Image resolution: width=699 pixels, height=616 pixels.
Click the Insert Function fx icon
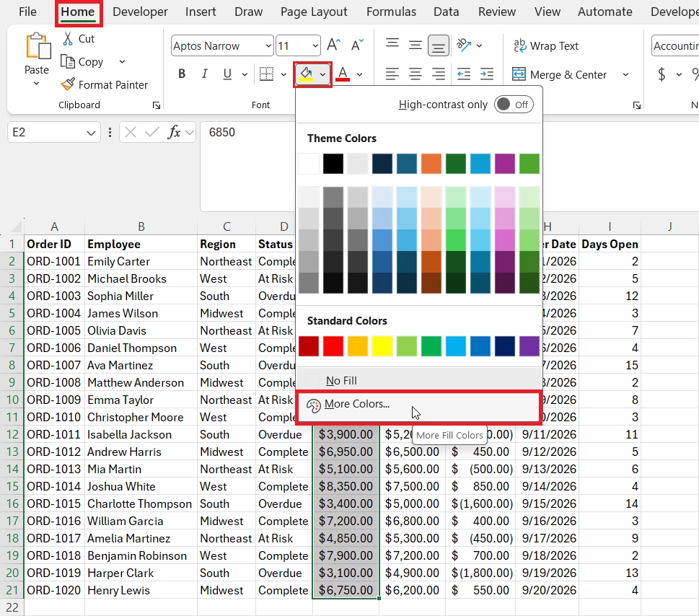pos(173,132)
